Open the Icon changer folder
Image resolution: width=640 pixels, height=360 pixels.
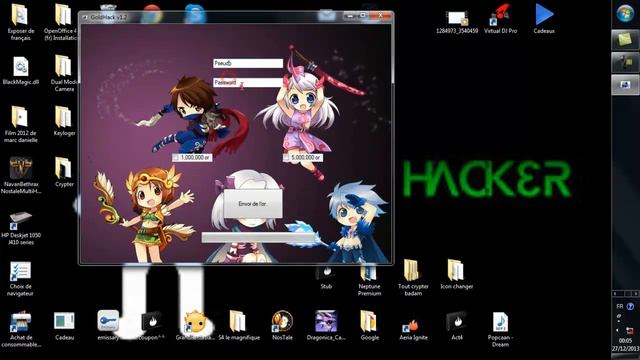[456, 270]
